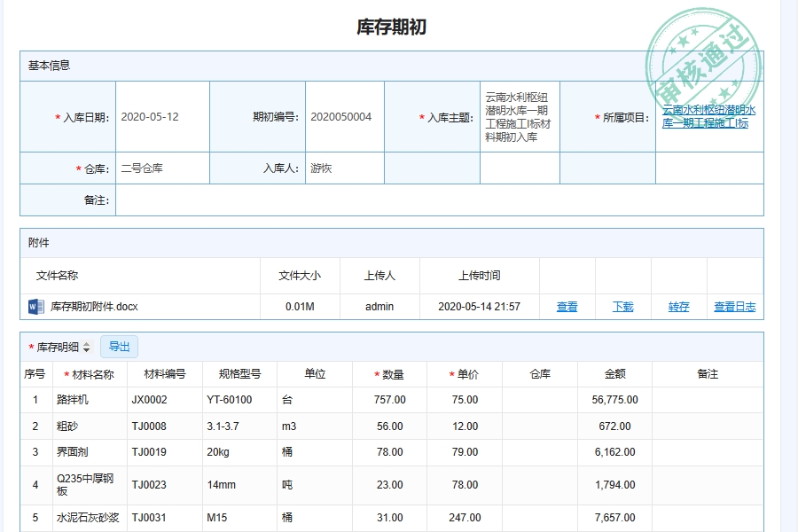Click the specification YT-60100

click(229, 400)
